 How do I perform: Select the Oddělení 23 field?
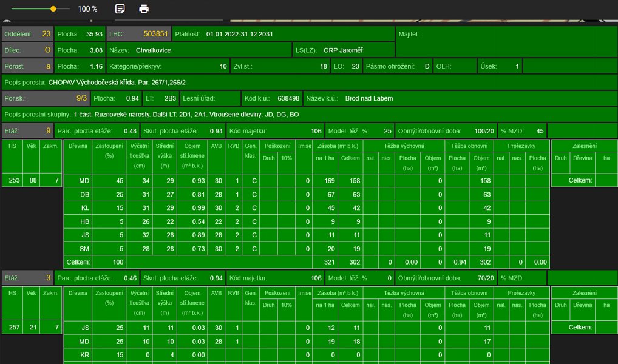pos(27,34)
